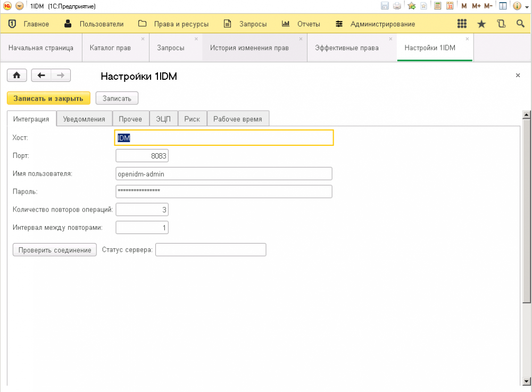Open the history scroll icon
This screenshot has width=532, height=392.
501,24
